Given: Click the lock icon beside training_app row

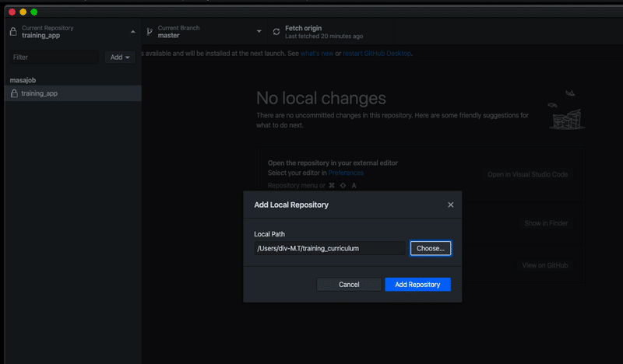Looking at the screenshot, I should click(x=14, y=93).
